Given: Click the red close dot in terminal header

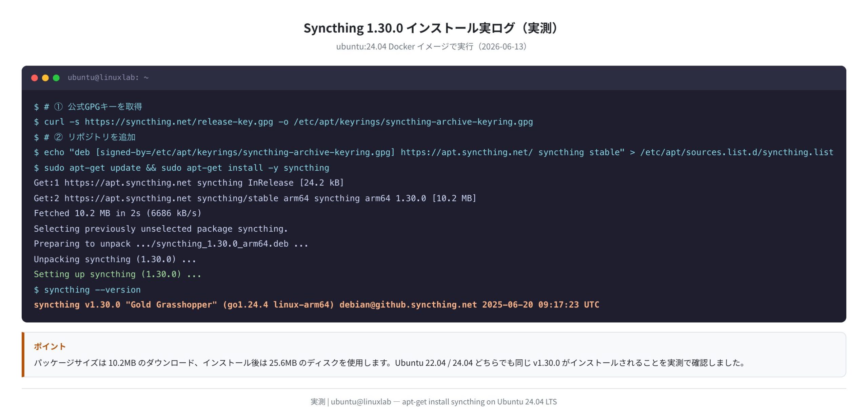Looking at the screenshot, I should click(34, 78).
